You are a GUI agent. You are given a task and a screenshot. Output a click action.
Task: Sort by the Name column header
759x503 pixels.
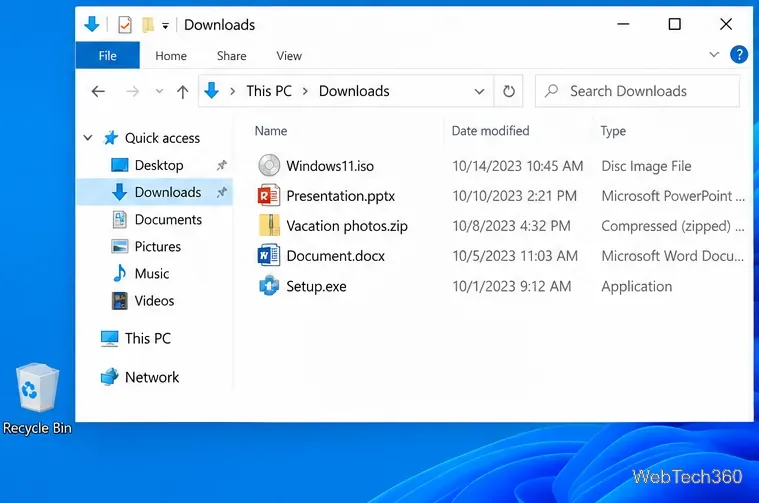point(271,131)
